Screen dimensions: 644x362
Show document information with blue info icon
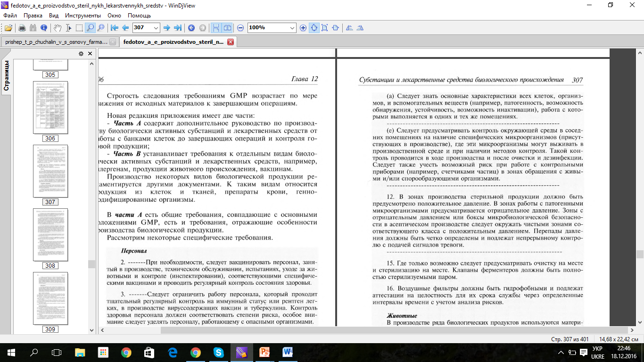coord(44,27)
